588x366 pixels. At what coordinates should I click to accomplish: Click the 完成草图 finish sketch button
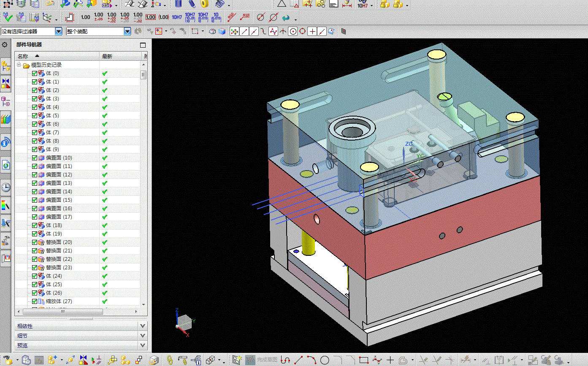tap(261, 360)
